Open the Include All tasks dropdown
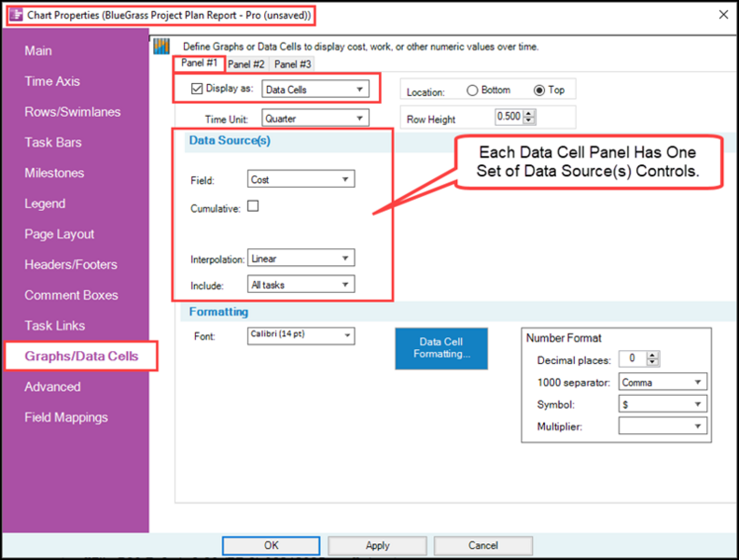Screen dimensions: 739x560 pyautogui.click(x=300, y=285)
